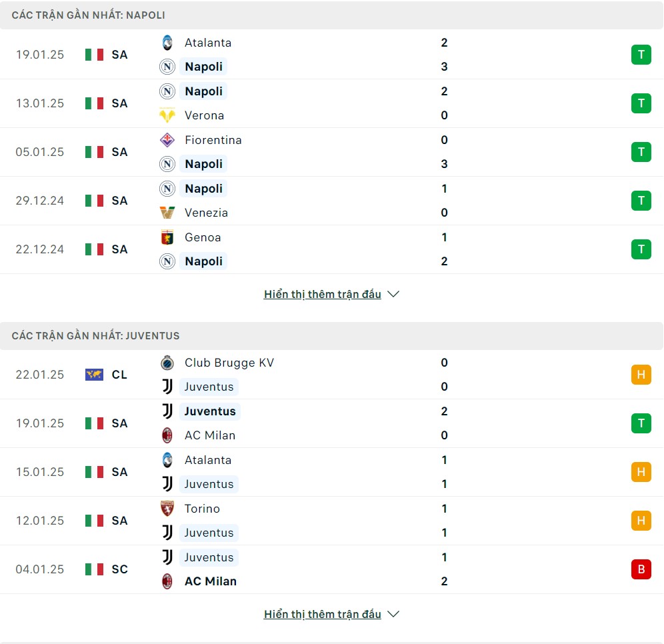The width and height of the screenshot is (664, 644).
Task: Click green T badge for Napoli vs Verona
Action: (x=641, y=103)
